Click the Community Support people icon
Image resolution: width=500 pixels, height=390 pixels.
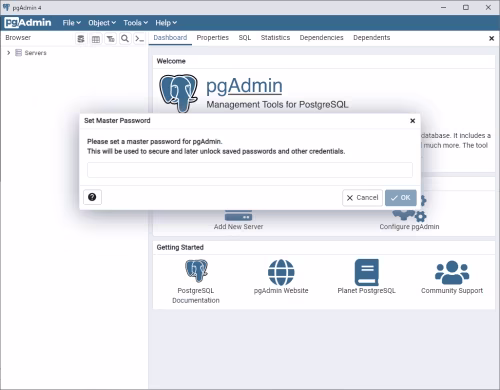click(x=452, y=272)
